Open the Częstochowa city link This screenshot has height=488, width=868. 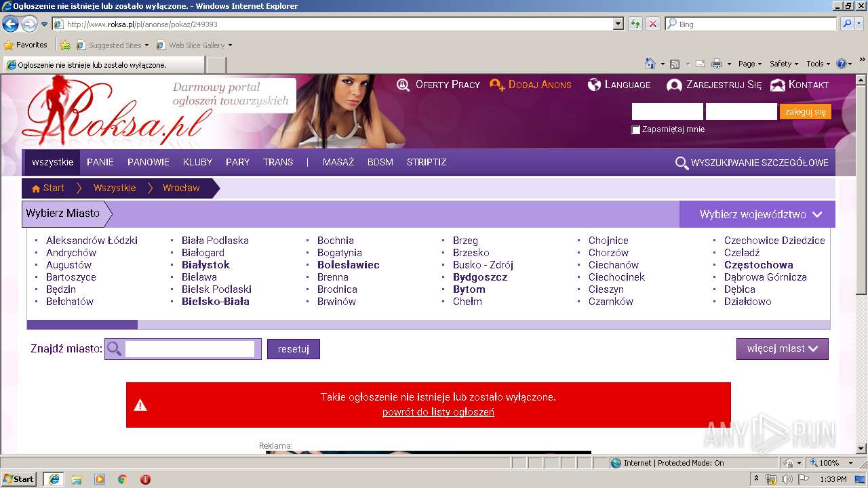(x=758, y=265)
